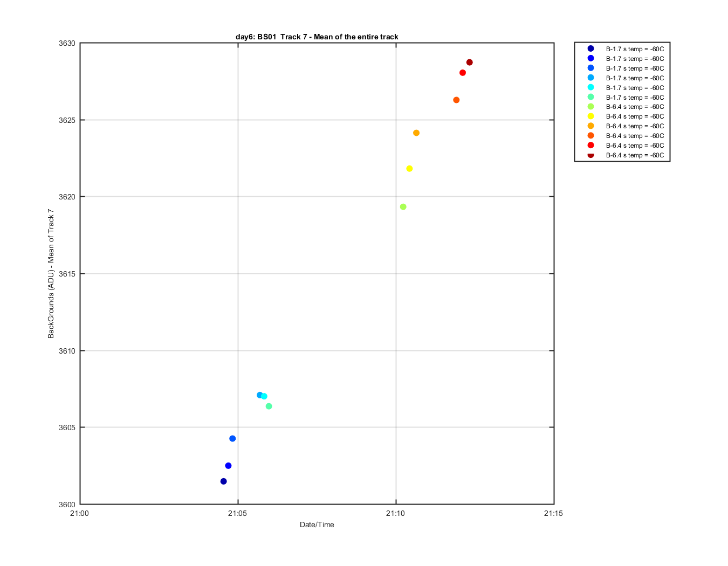Click the light orange data point near 3624

coord(416,133)
